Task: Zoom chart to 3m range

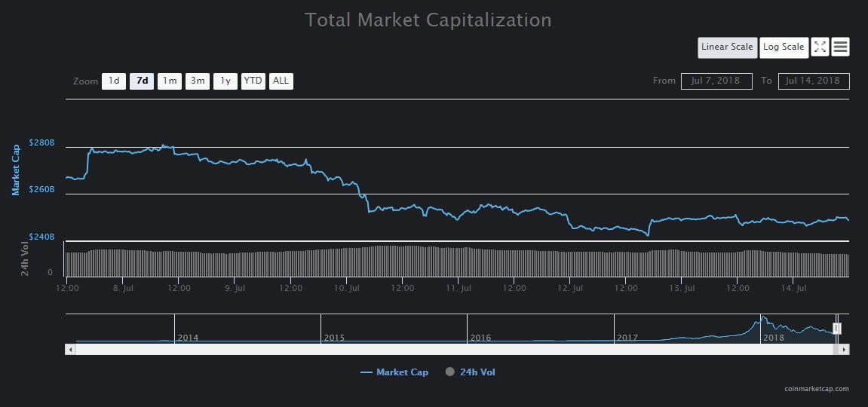Action: 198,81
